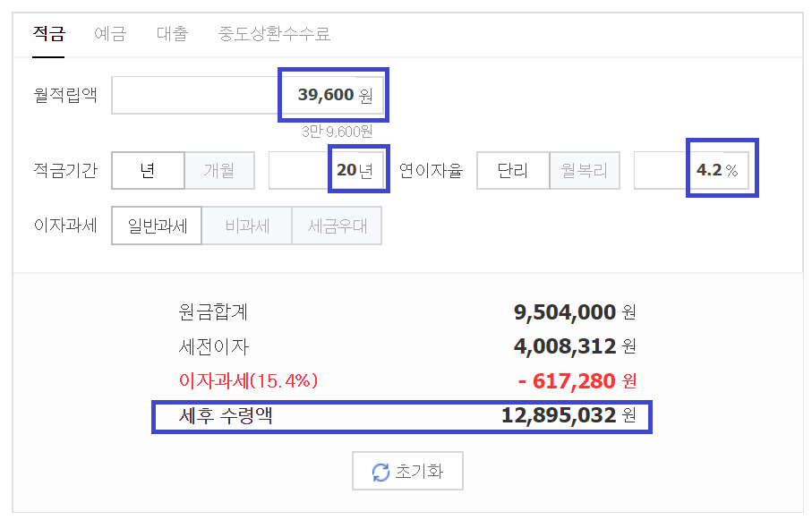Viewport: 812px width, 520px height.
Task: Choose 개월 as the savings period unit
Action: [x=219, y=170]
